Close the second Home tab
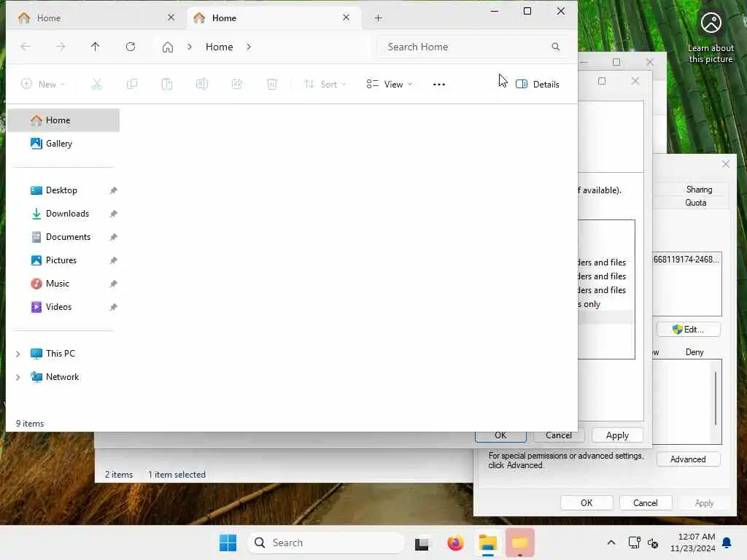This screenshot has height=560, width=747. point(347,17)
